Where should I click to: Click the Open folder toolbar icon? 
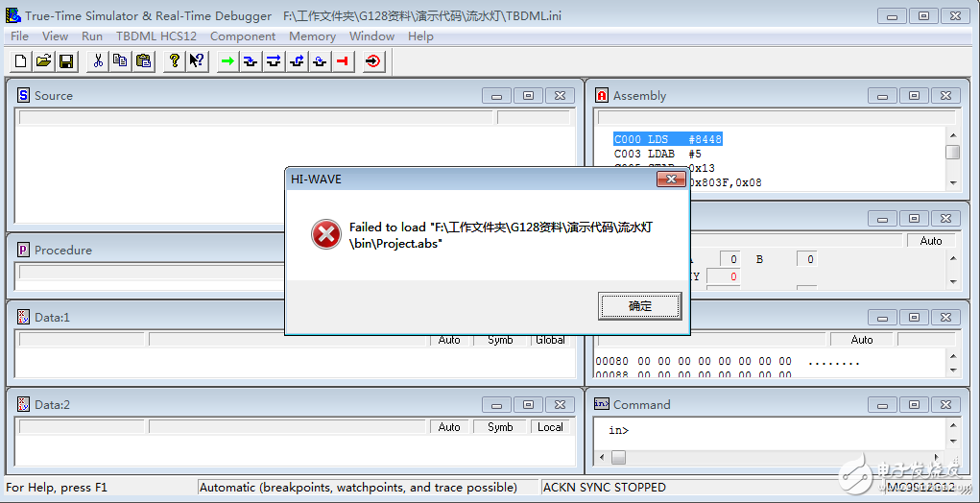point(43,60)
